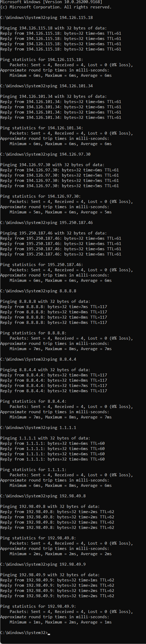Viewport: 146px width, 644px height.
Task: Click the ping 1.1.1.1 command line
Action: coord(38,428)
